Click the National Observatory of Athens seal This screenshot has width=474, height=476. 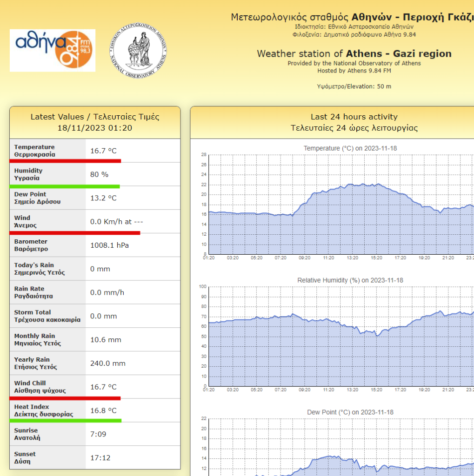(x=138, y=50)
